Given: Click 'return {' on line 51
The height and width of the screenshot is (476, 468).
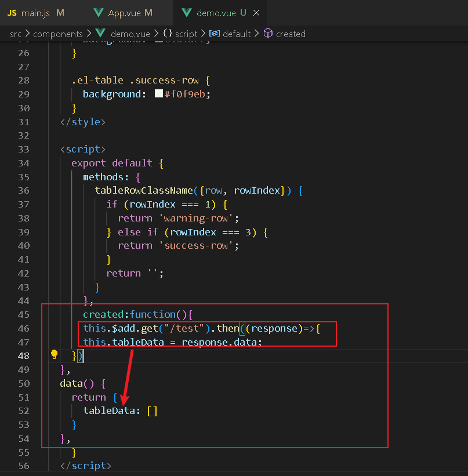Looking at the screenshot, I should tap(95, 397).
